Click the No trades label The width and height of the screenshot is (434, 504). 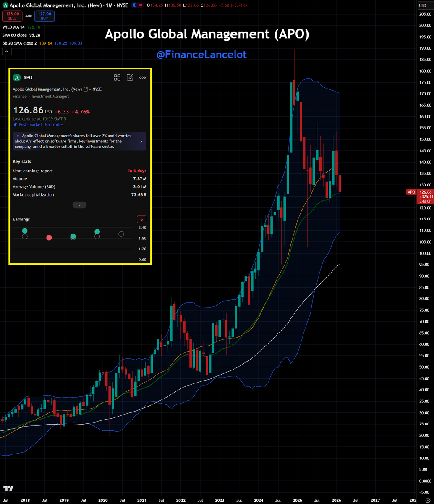click(x=54, y=125)
